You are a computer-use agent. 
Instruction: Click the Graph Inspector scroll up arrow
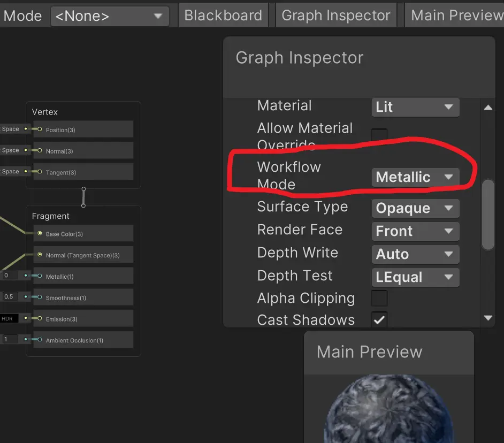[488, 108]
